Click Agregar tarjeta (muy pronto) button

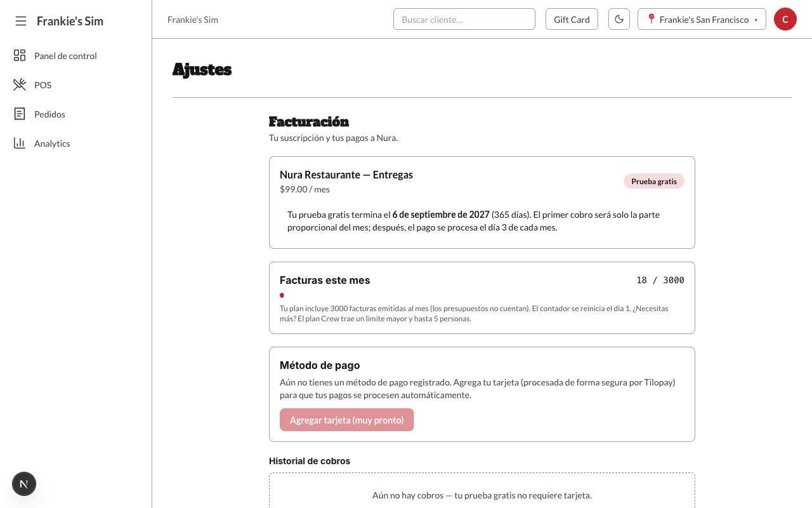pyautogui.click(x=346, y=420)
